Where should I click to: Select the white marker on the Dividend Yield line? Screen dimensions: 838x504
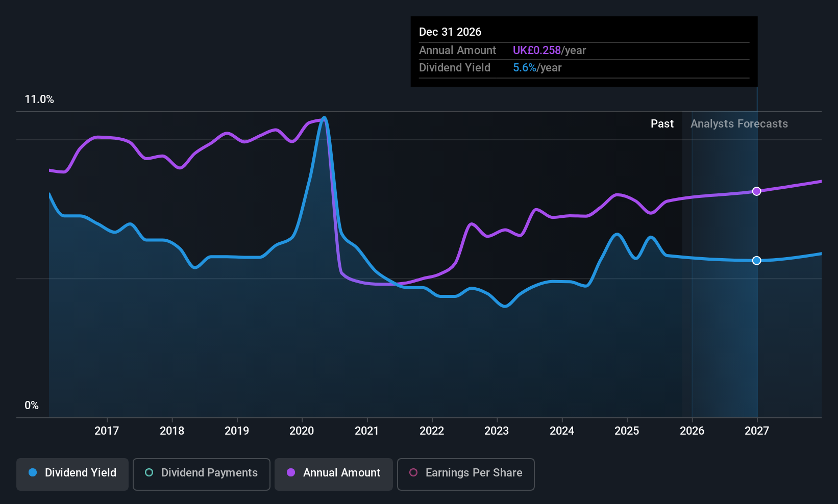click(x=757, y=260)
